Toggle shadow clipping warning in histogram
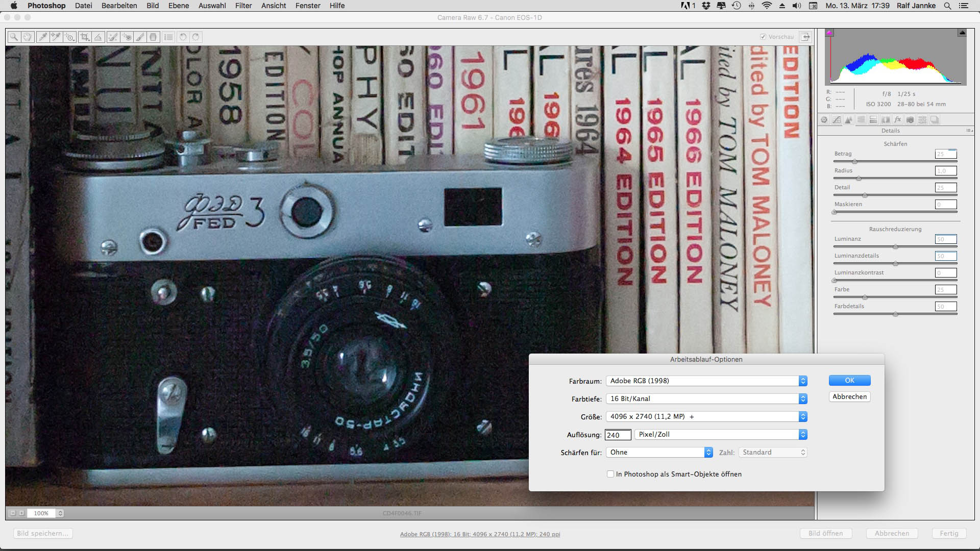 click(829, 33)
